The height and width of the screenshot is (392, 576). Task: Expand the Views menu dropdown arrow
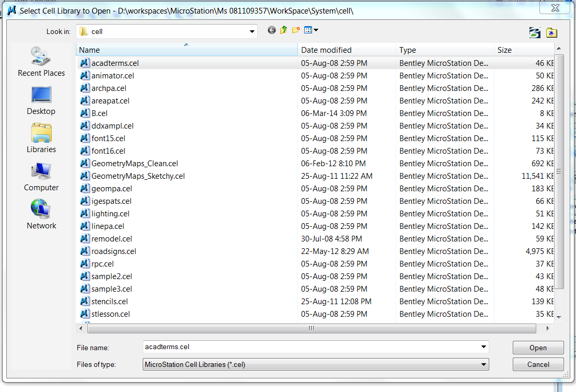(x=316, y=30)
